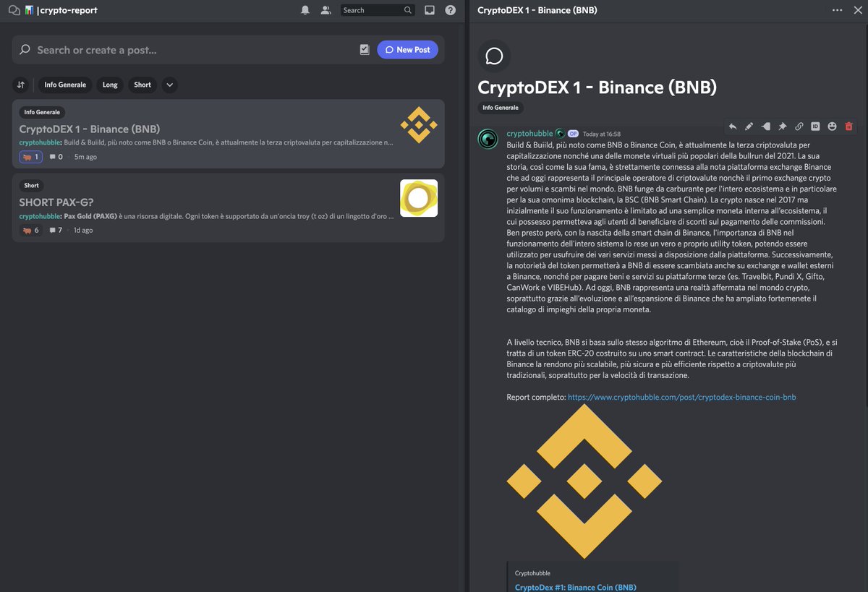The image size is (868, 592).
Task: Create a New Post
Action: pyautogui.click(x=407, y=50)
